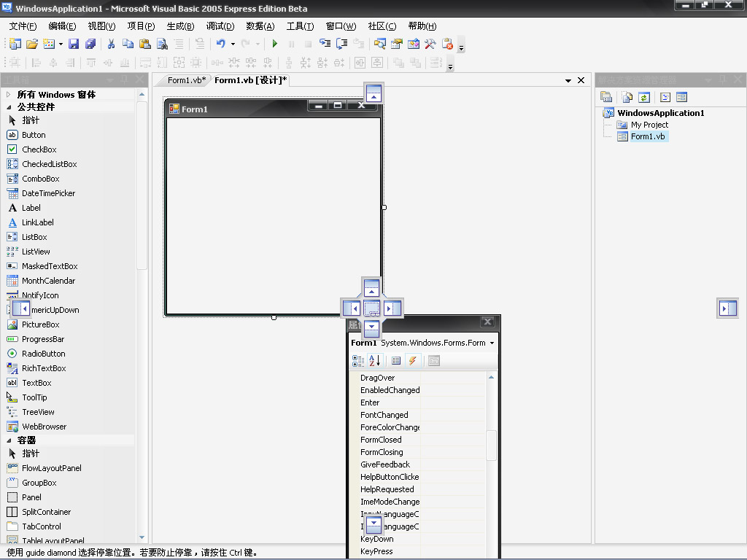The width and height of the screenshot is (747, 560).
Task: Open the Undo history dropdown arrow
Action: [x=233, y=44]
